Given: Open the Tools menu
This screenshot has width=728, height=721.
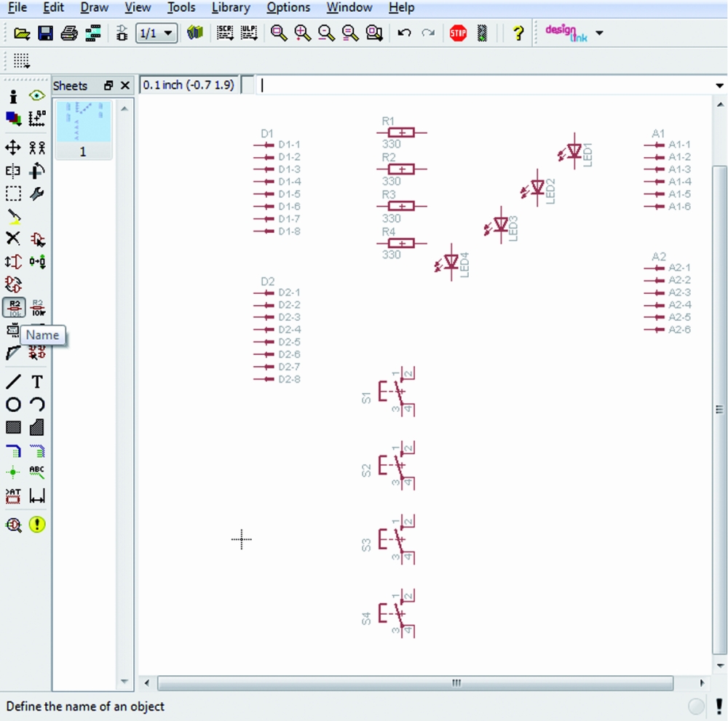Looking at the screenshot, I should tap(181, 8).
